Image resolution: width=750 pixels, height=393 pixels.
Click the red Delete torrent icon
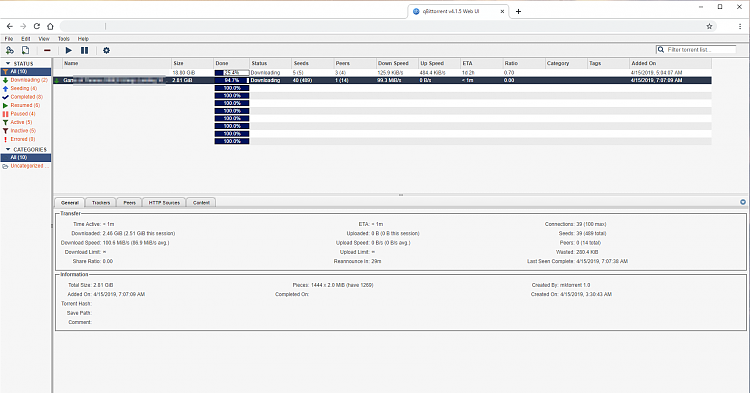tap(47, 50)
